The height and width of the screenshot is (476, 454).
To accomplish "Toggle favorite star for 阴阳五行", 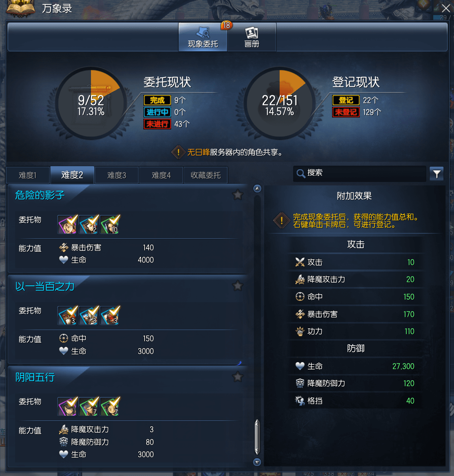I will (x=238, y=377).
